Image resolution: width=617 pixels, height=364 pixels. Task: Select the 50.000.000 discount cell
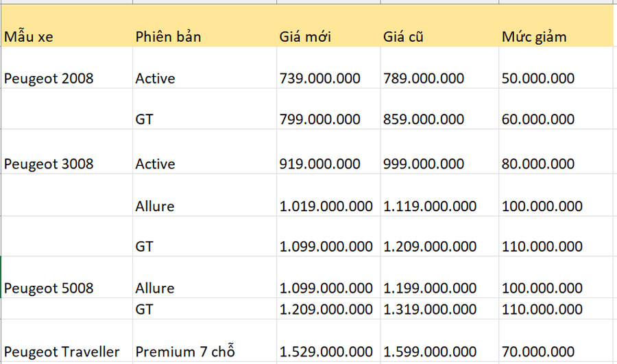(x=538, y=78)
